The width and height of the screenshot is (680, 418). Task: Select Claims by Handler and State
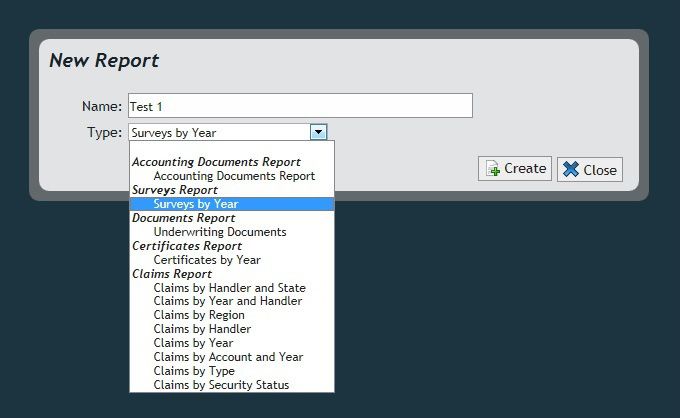[x=230, y=288]
